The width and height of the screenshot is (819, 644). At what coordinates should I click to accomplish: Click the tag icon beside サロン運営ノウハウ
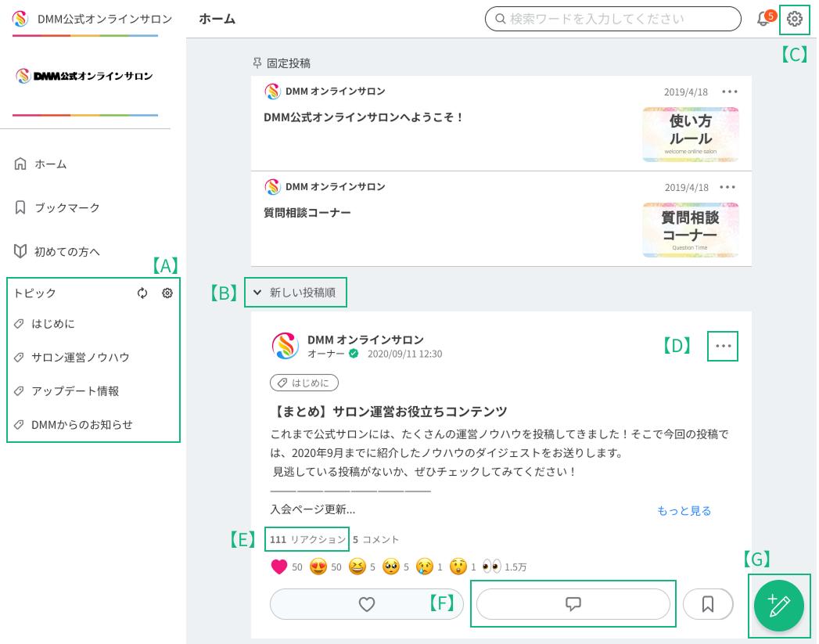pyautogui.click(x=19, y=358)
